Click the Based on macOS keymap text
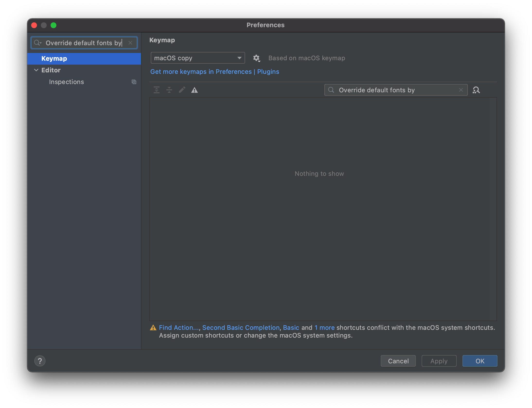The image size is (532, 408). tap(307, 58)
